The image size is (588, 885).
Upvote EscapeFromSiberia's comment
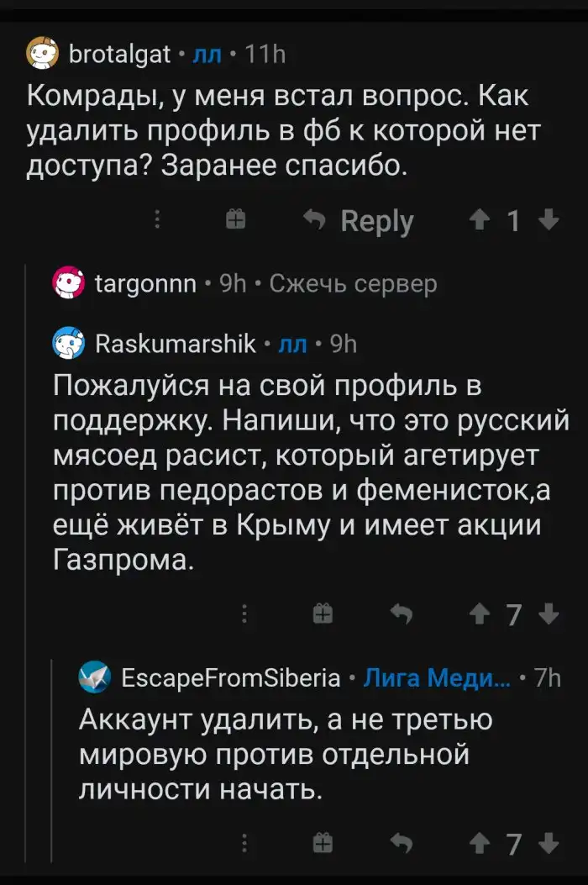click(480, 842)
